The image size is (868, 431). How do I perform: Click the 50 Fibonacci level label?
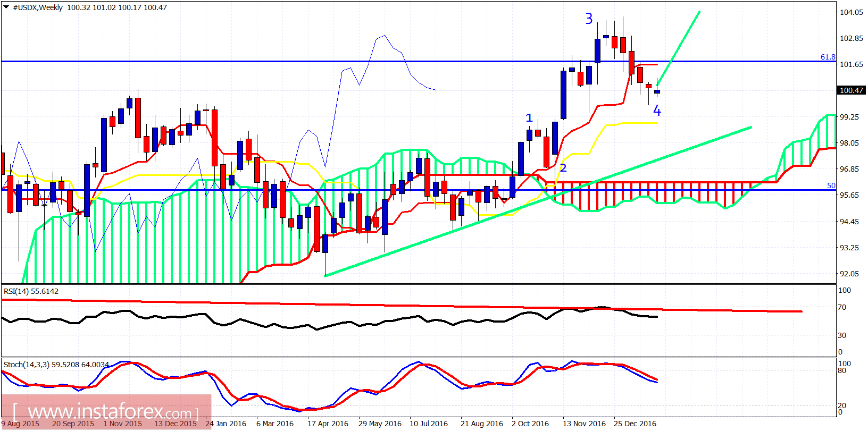pos(831,185)
